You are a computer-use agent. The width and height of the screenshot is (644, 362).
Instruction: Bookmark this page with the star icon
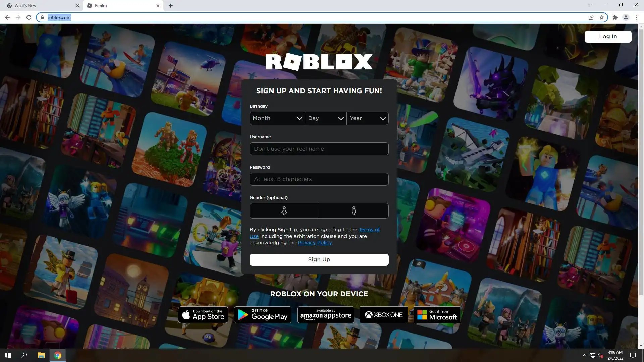click(x=602, y=17)
